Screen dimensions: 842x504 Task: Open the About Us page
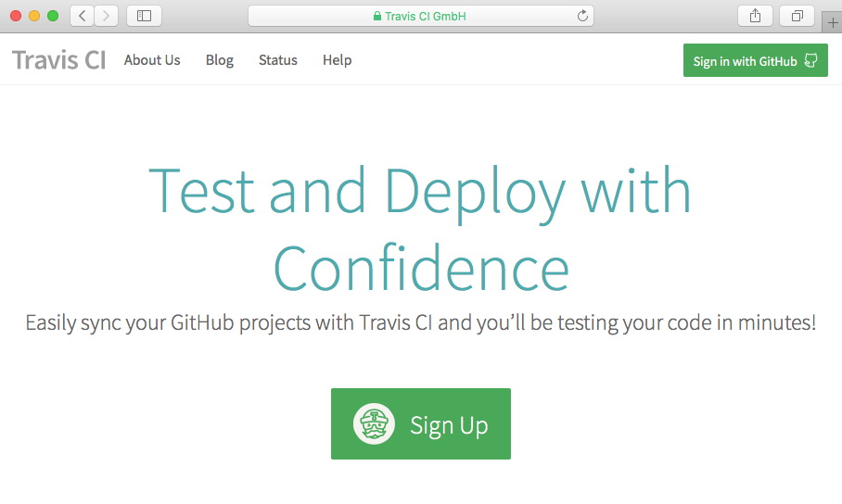tap(152, 60)
